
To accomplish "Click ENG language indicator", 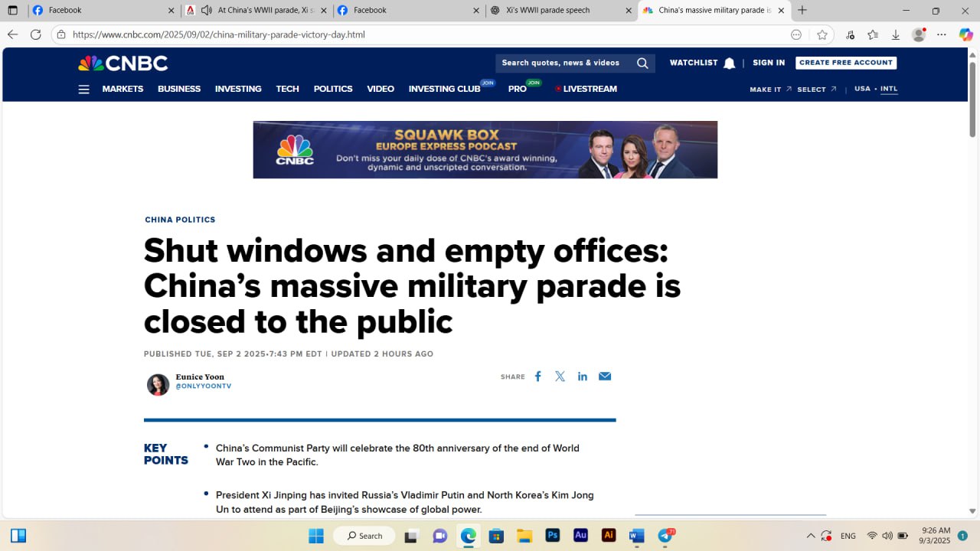I will pyautogui.click(x=848, y=536).
